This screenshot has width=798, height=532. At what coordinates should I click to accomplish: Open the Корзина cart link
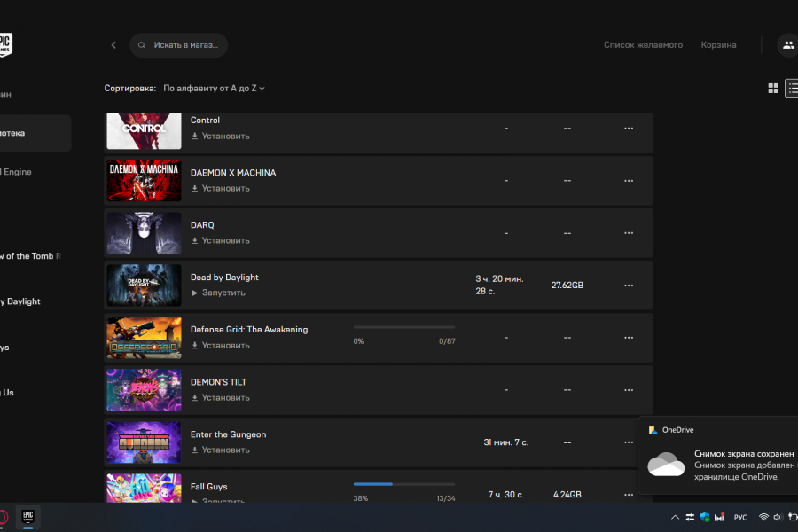coord(718,45)
